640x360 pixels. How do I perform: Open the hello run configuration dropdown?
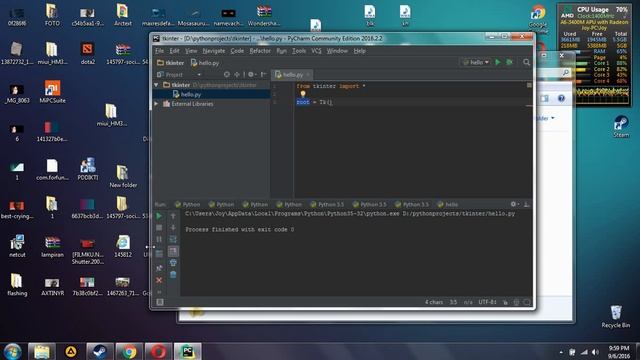tap(476, 62)
